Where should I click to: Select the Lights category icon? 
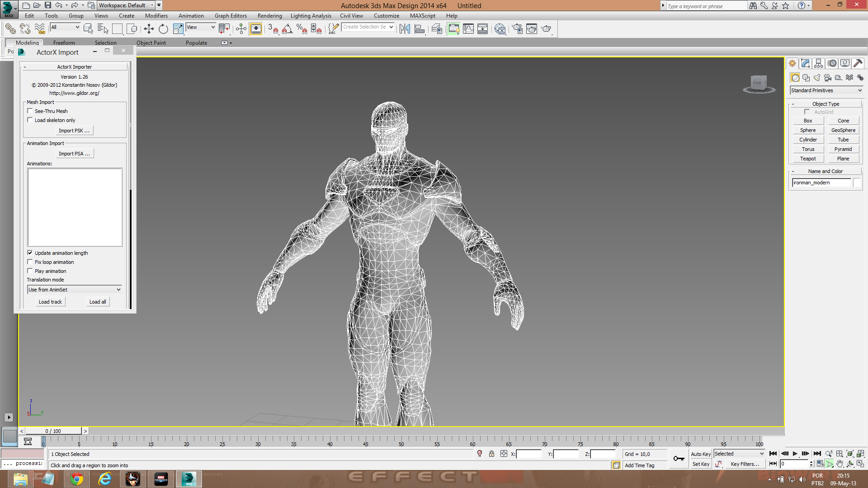[817, 78]
